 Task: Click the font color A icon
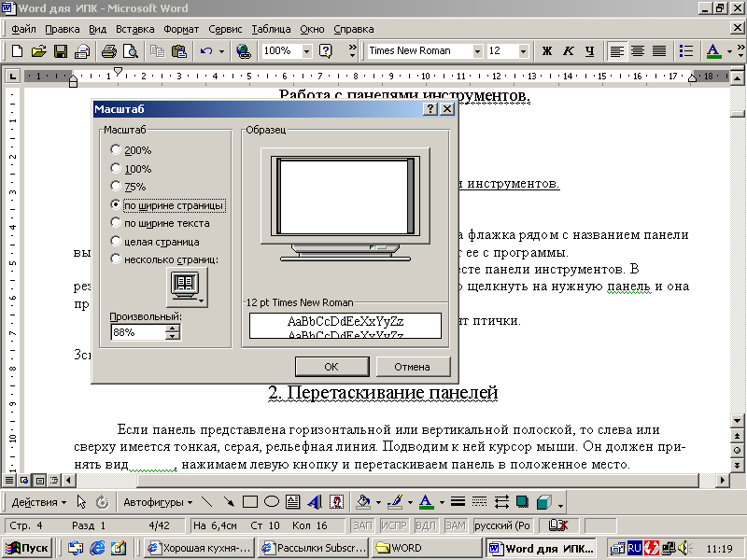click(713, 51)
